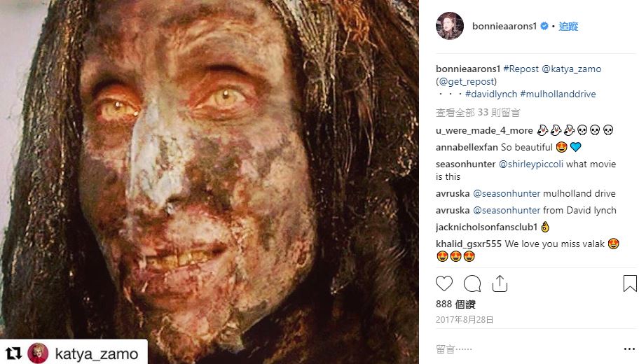View the 888 likes list
Viewport: 639px width, 364px height.
pos(455,304)
